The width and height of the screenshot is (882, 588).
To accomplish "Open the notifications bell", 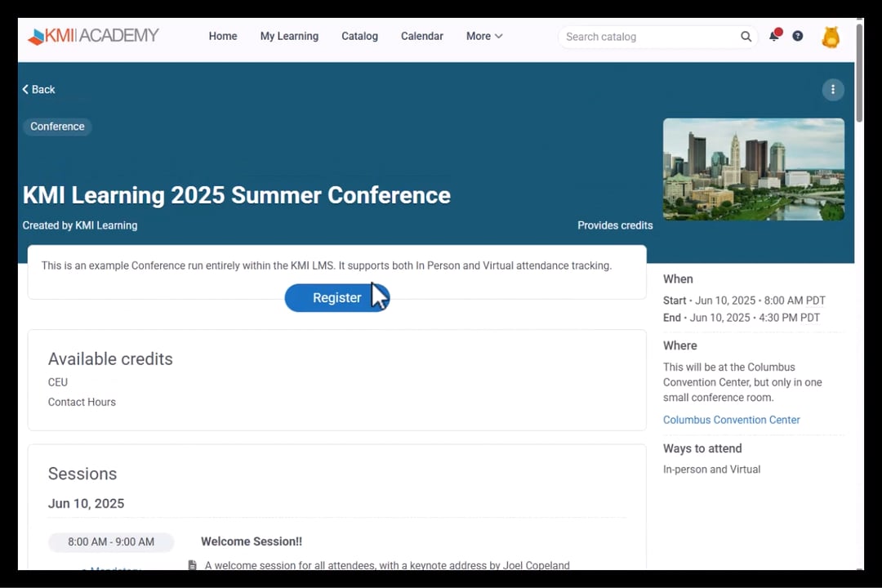I will click(x=774, y=35).
